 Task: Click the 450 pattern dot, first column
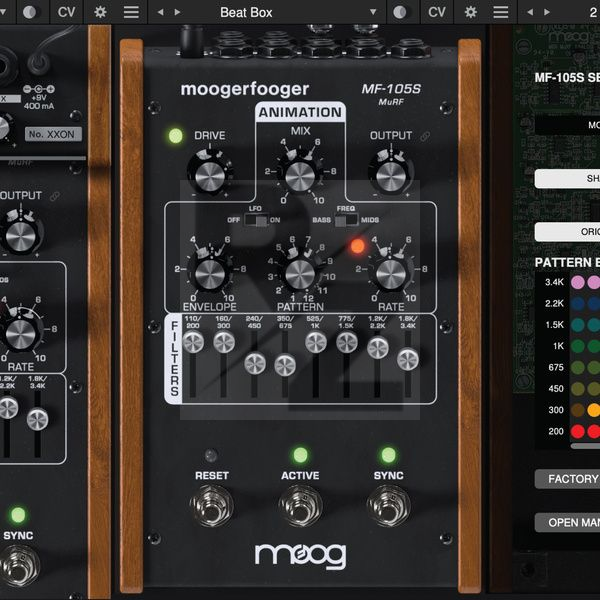pyautogui.click(x=577, y=389)
